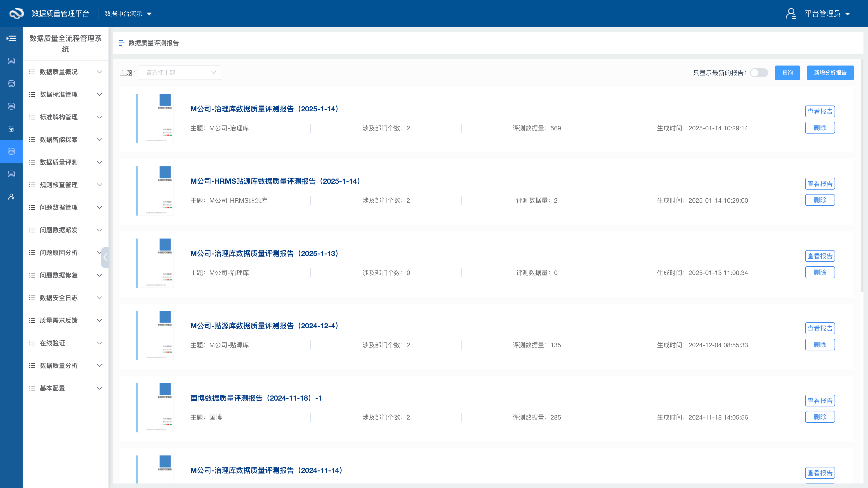Click the hamburger menu collapse icon
The height and width of the screenshot is (488, 868).
11,38
